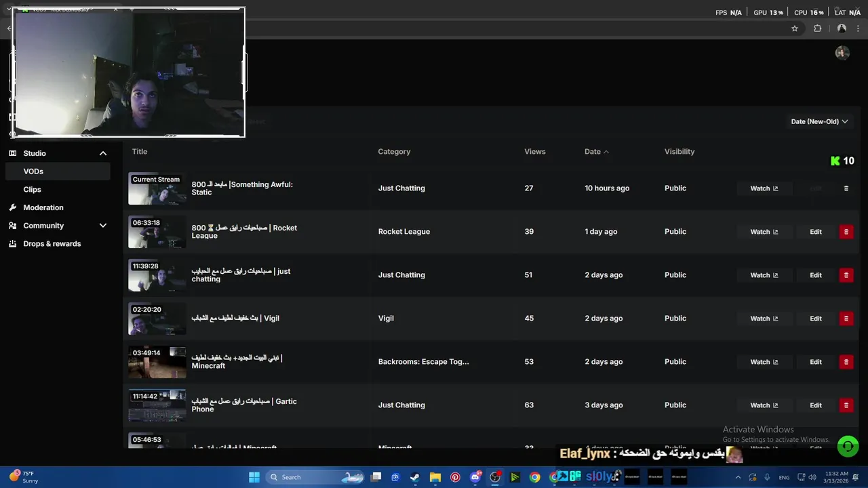Watch the Vigil VOD
Image resolution: width=868 pixels, height=488 pixels.
(764, 319)
